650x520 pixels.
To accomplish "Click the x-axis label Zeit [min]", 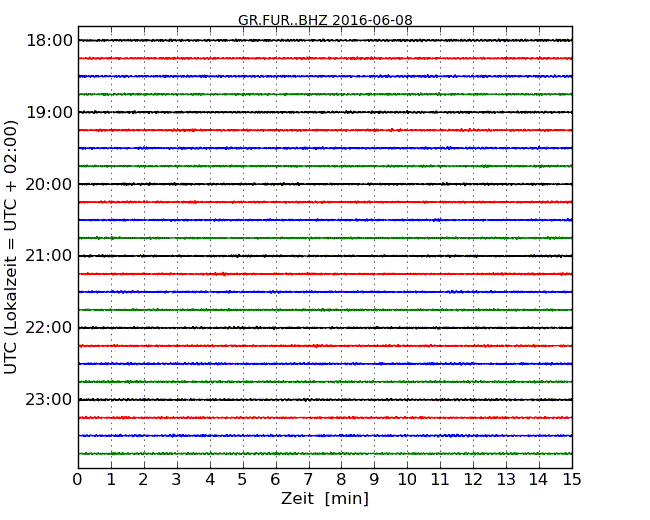I will [325, 498].
